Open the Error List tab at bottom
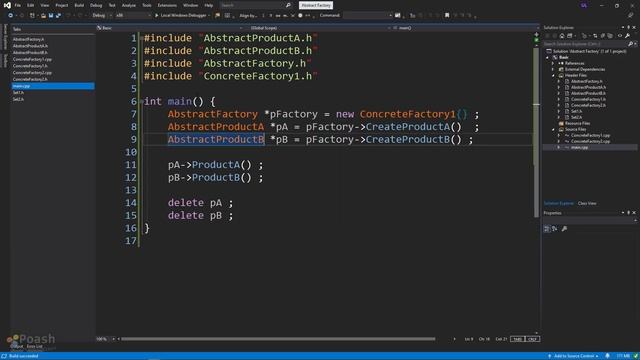Viewport: 640px width, 360px height. (35, 347)
